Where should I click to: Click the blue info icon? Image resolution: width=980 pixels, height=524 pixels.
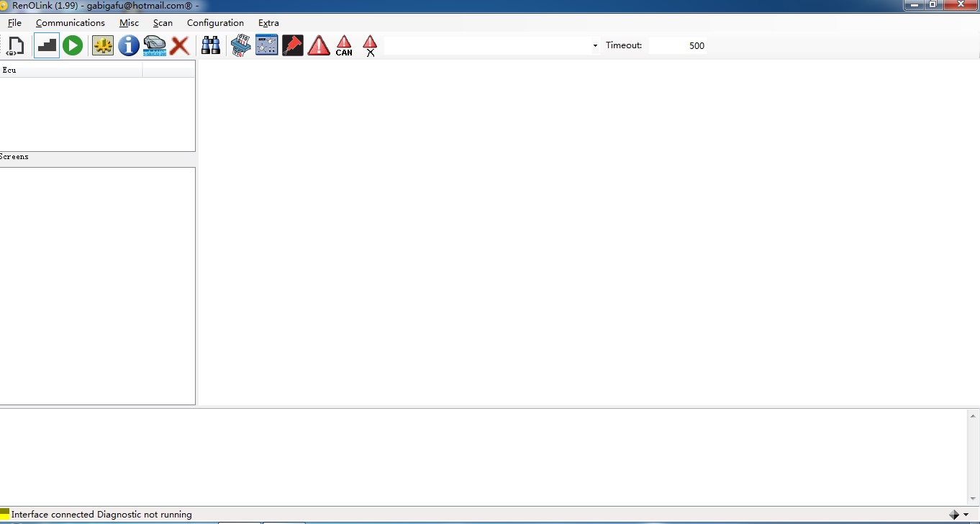(129, 46)
